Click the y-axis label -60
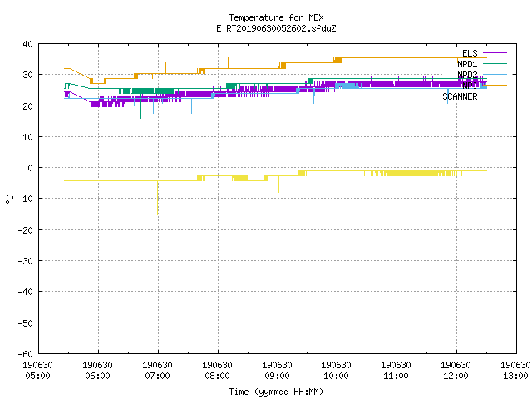532x399 pixels. coord(26,354)
